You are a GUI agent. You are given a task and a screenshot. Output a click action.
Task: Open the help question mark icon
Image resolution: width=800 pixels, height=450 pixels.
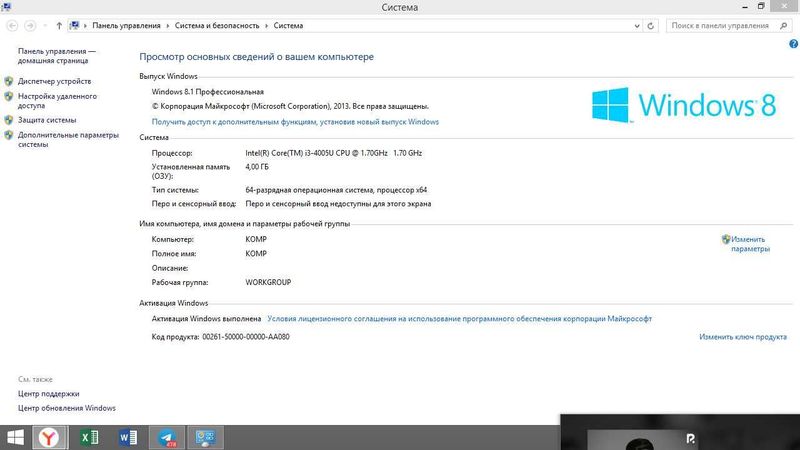[793, 44]
